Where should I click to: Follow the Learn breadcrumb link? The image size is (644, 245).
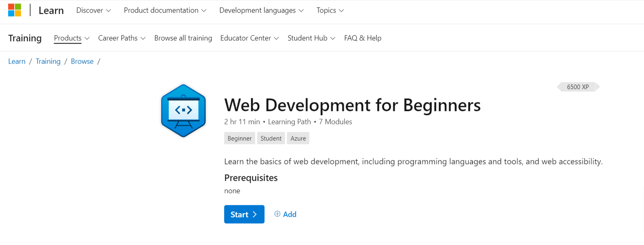17,61
